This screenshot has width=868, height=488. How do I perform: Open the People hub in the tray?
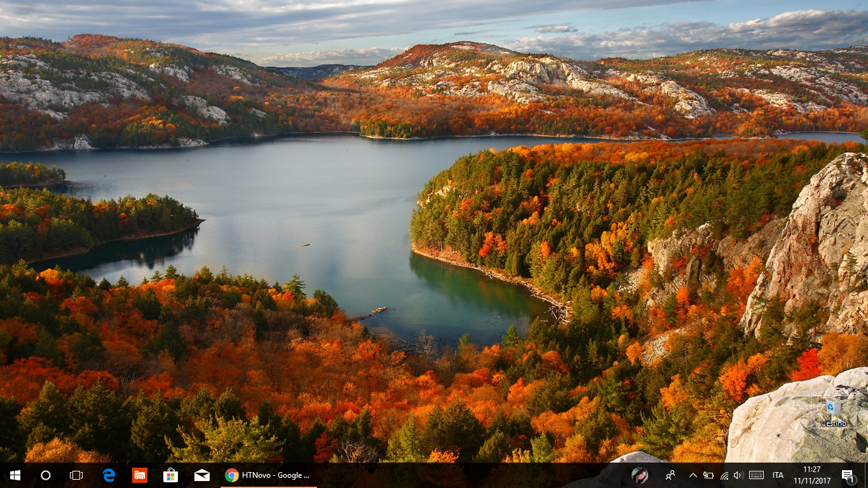pyautogui.click(x=671, y=475)
